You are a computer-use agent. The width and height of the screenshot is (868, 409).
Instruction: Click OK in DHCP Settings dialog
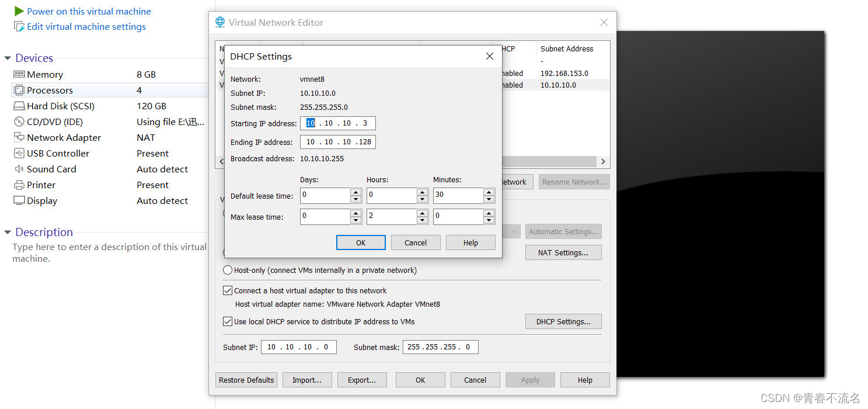361,242
